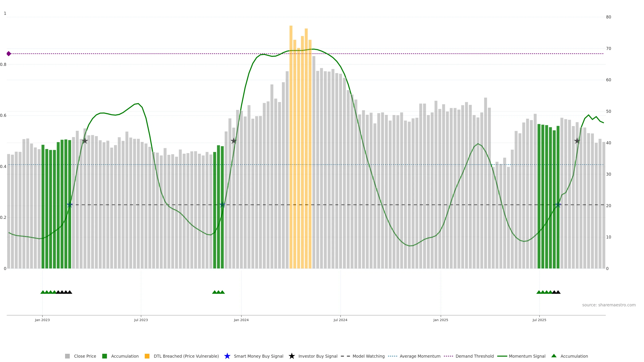
Task: Click the Demand Threshold purple legend line
Action: (x=448, y=356)
